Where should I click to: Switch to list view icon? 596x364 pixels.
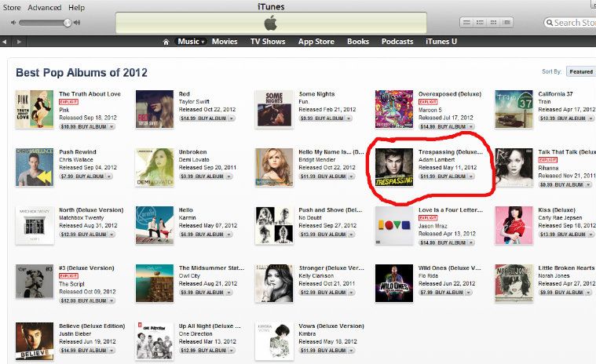(466, 23)
